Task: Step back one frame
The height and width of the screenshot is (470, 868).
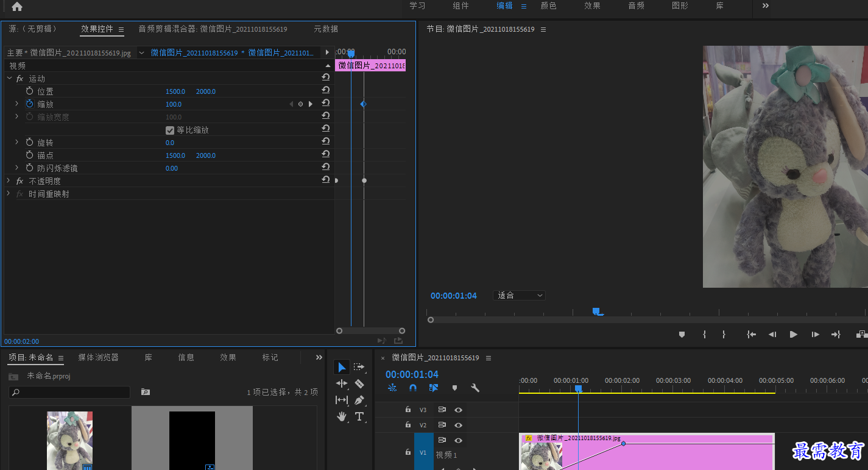Action: pos(772,334)
